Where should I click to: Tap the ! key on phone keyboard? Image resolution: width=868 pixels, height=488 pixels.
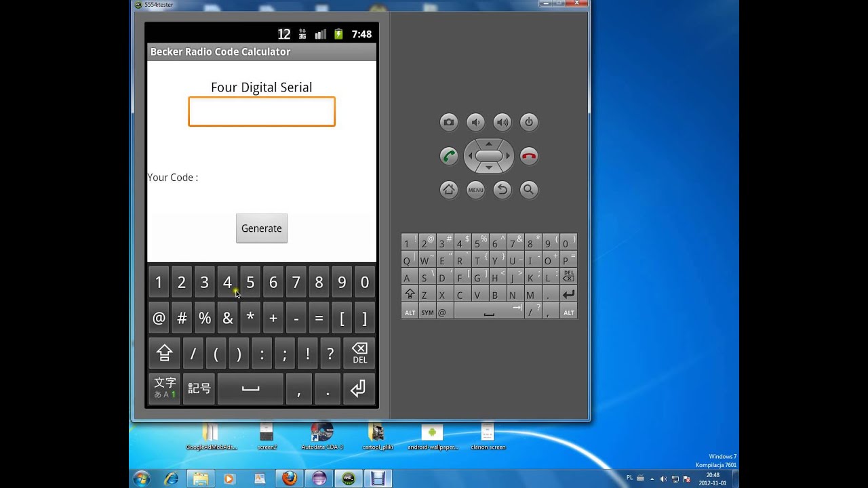pos(307,353)
